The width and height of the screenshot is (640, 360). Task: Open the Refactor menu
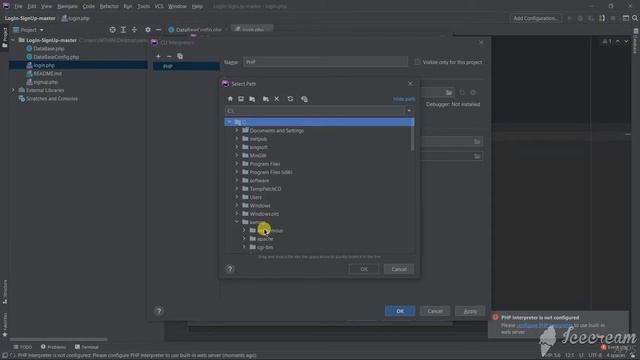pyautogui.click(x=109, y=7)
